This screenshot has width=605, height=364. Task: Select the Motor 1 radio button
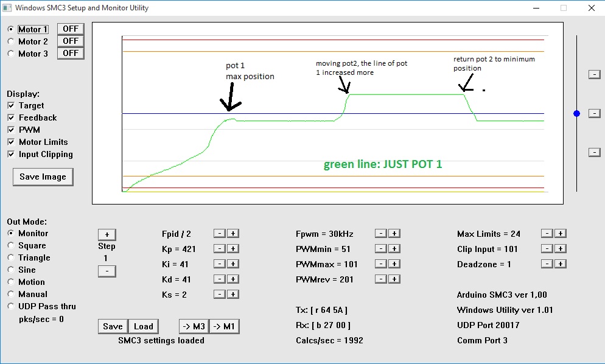click(11, 29)
